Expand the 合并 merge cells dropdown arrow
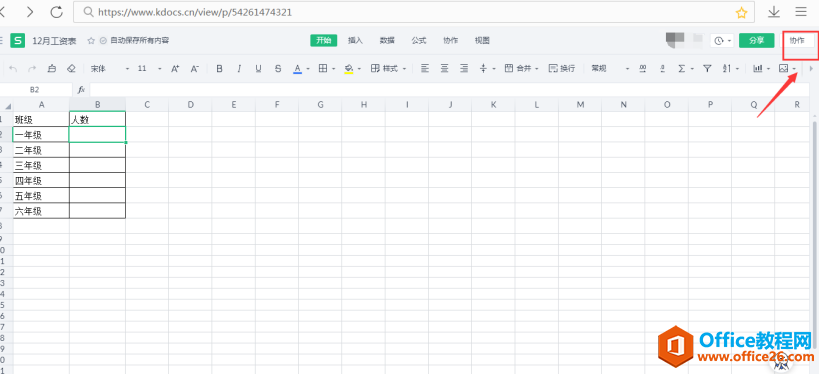 tap(537, 69)
